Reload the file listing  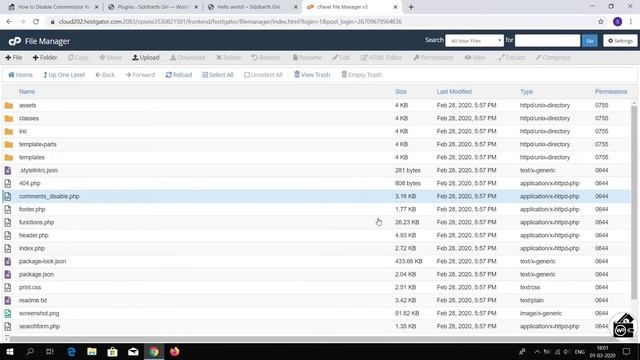tap(179, 75)
